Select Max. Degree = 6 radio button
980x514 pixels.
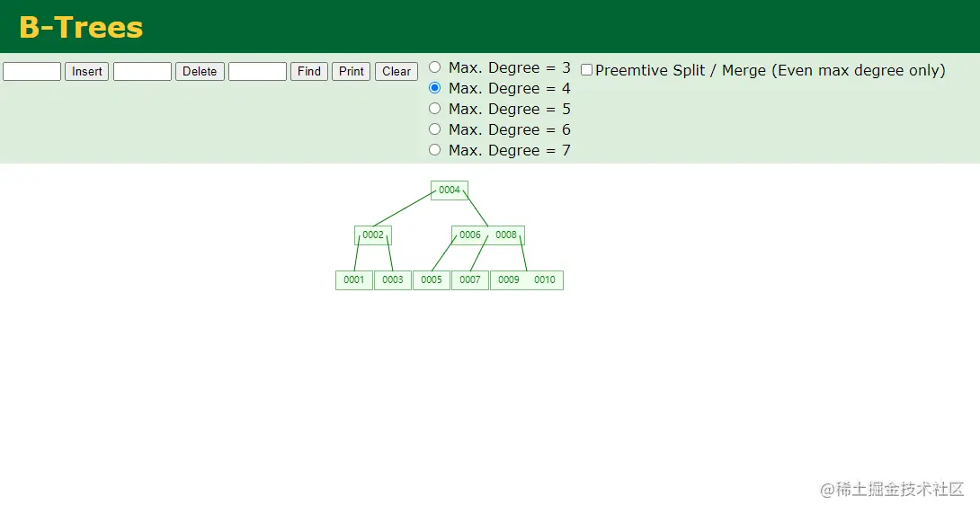[435, 128]
